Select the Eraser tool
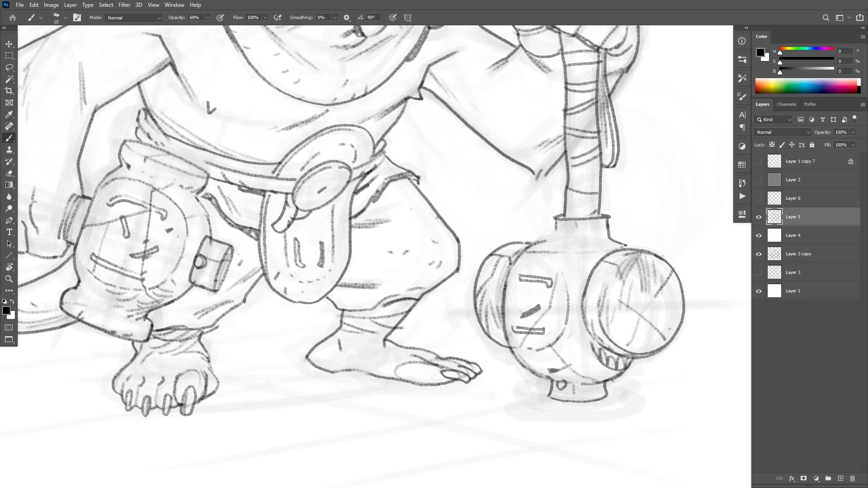This screenshot has height=488, width=868. (x=9, y=173)
